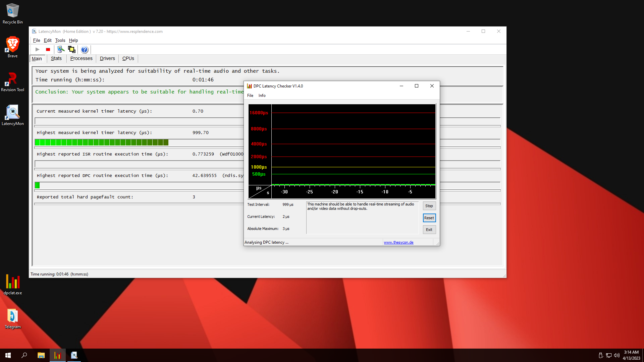
Task: Switch to the Drivers tab
Action: [107, 58]
